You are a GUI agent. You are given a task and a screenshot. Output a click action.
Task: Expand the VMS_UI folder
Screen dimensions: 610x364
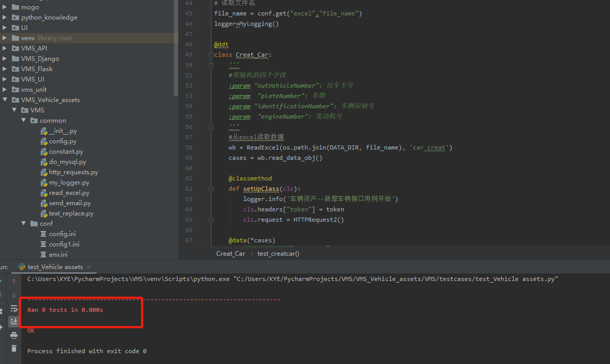tap(5, 79)
